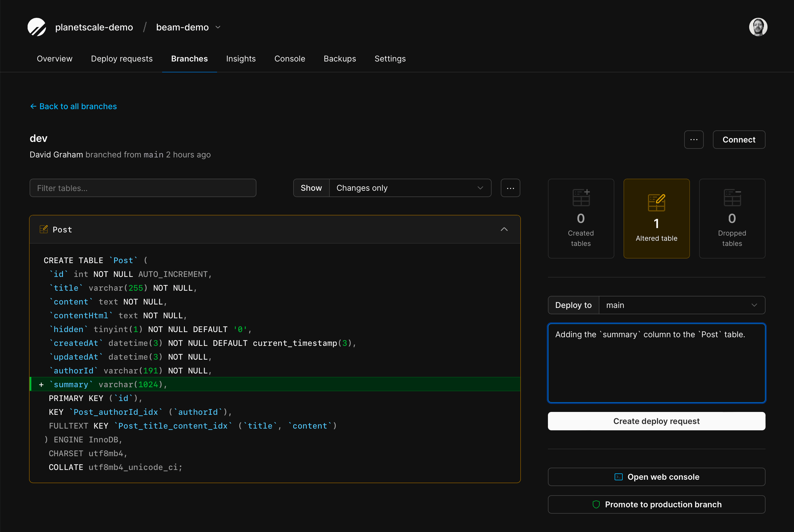
Task: Click the Altered table pencil icon
Action: (x=657, y=203)
